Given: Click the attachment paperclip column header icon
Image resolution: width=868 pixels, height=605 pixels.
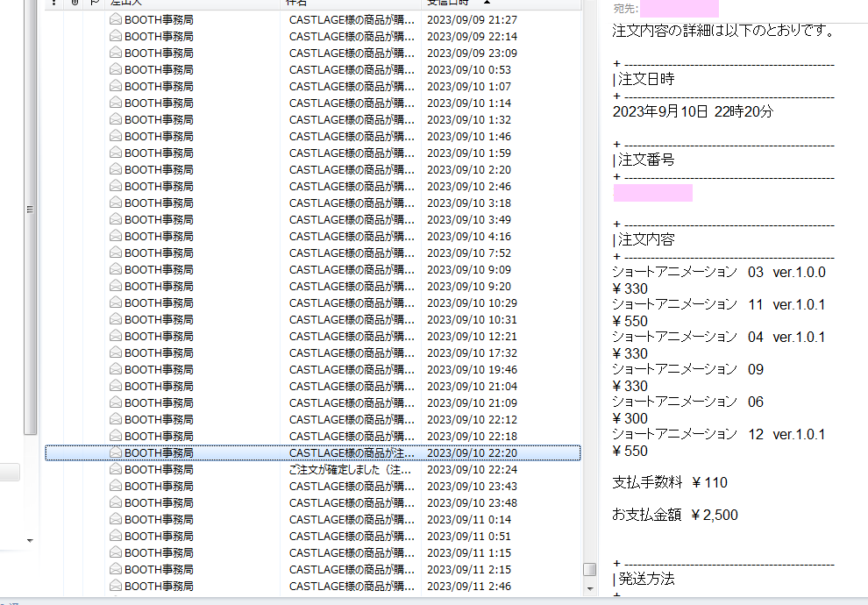Looking at the screenshot, I should click(75, 4).
